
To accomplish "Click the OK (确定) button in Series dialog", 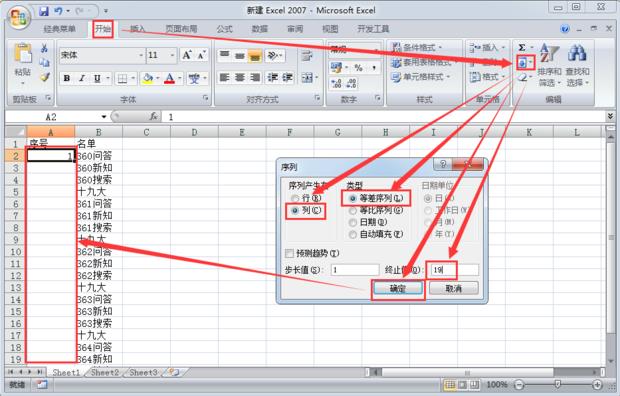I will coord(398,288).
